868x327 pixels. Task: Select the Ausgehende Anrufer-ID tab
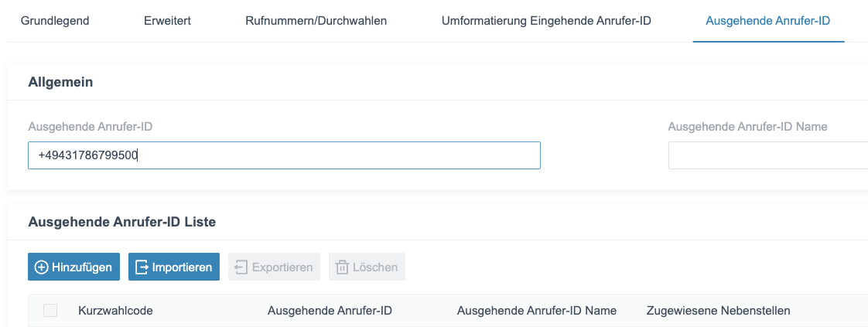(x=767, y=21)
